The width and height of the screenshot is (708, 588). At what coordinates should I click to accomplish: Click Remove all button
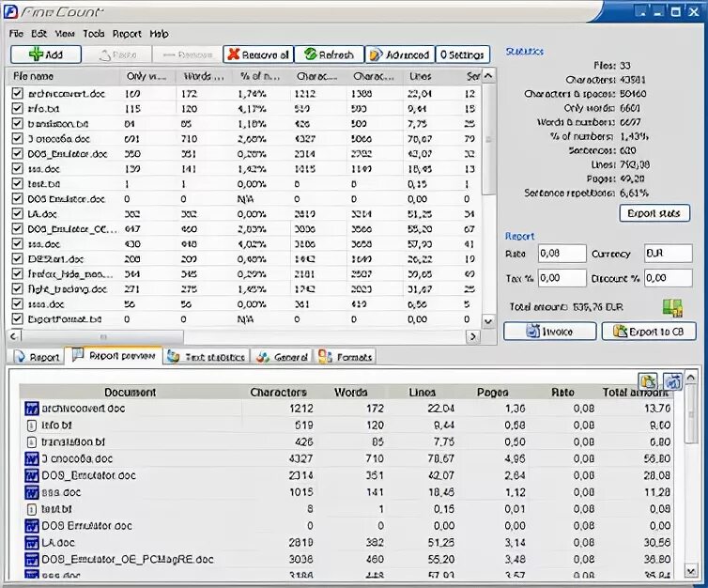[258, 54]
